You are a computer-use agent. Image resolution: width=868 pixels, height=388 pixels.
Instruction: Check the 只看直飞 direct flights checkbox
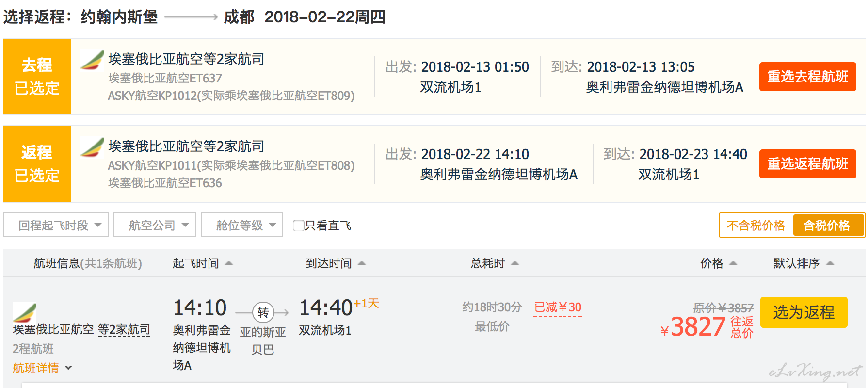coord(299,226)
